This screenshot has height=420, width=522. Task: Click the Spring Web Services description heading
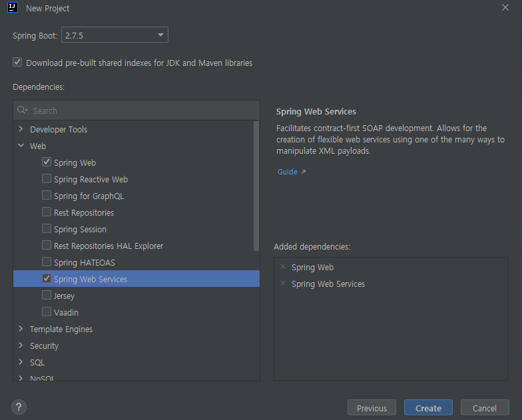click(316, 112)
